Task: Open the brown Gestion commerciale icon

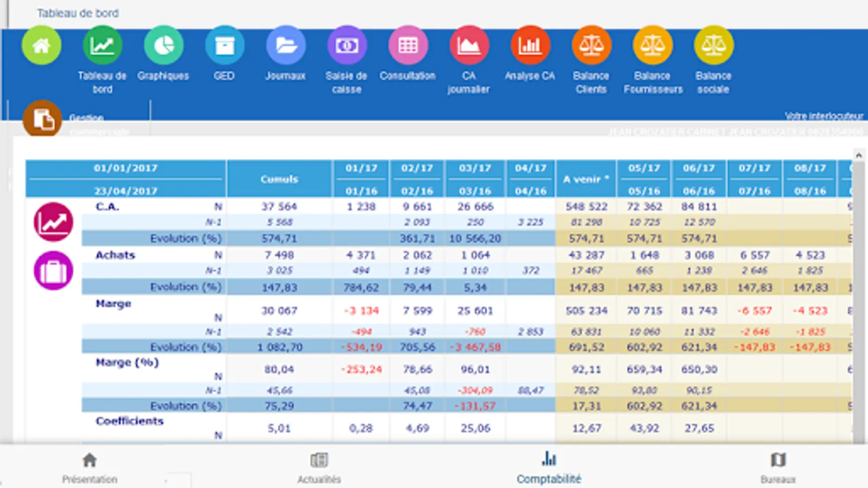Action: click(42, 118)
